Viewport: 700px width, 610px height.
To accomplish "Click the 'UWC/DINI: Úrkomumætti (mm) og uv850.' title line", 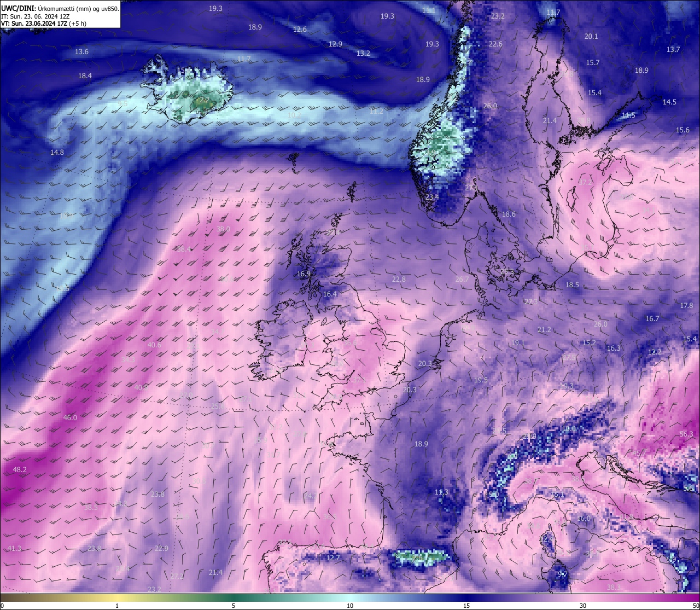I will (x=60, y=9).
